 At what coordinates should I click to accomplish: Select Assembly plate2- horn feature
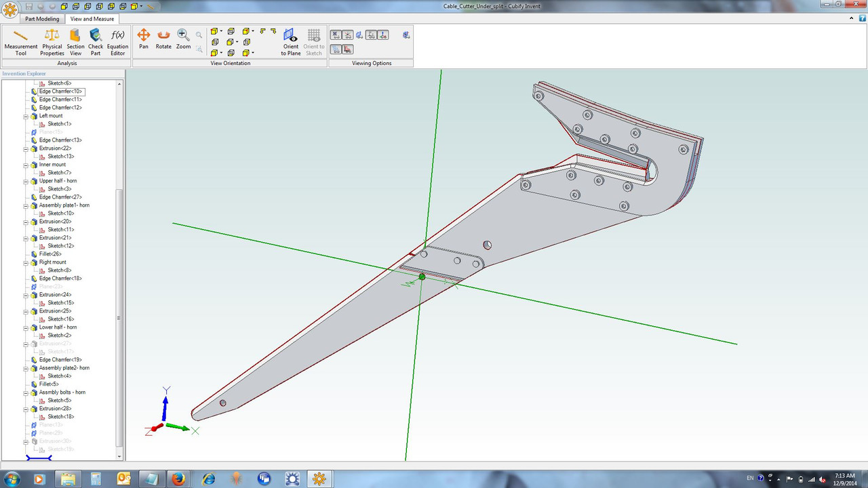coord(64,368)
